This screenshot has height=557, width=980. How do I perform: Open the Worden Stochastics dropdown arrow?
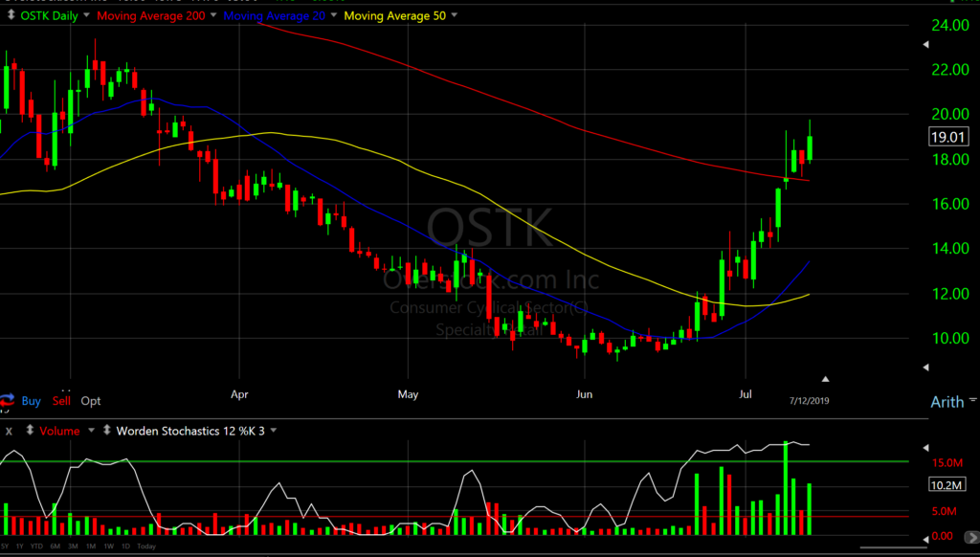click(x=273, y=431)
